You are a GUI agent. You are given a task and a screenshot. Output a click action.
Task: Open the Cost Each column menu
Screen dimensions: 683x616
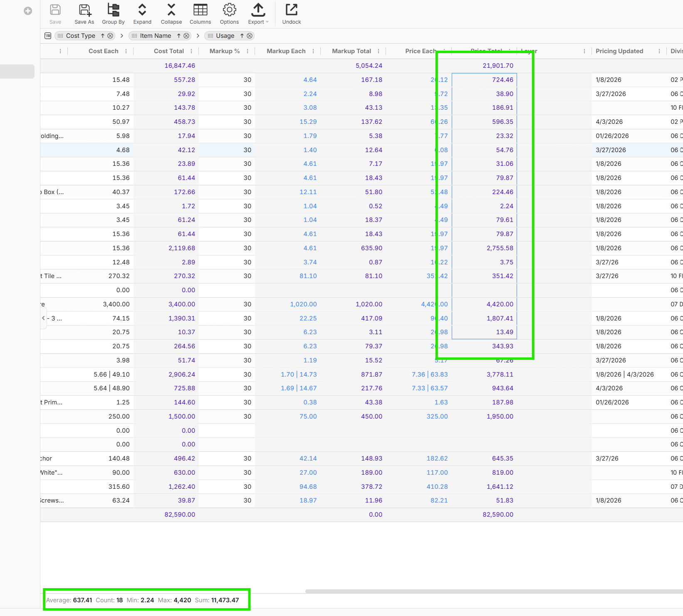pyautogui.click(x=126, y=51)
